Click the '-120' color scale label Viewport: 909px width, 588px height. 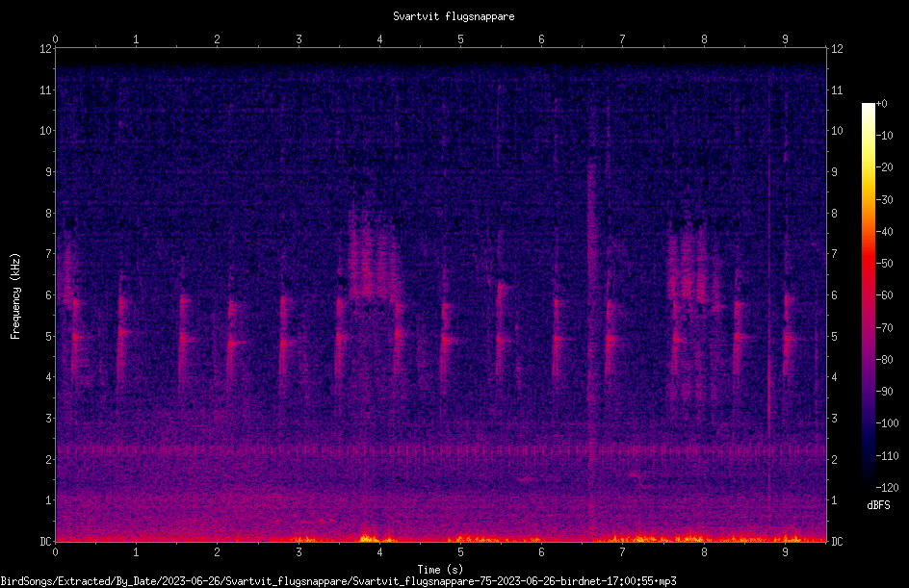point(887,488)
